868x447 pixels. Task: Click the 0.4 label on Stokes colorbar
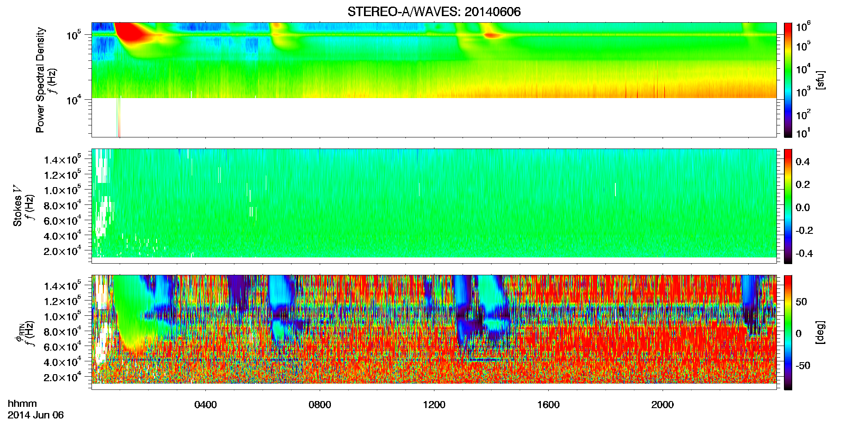click(x=803, y=162)
